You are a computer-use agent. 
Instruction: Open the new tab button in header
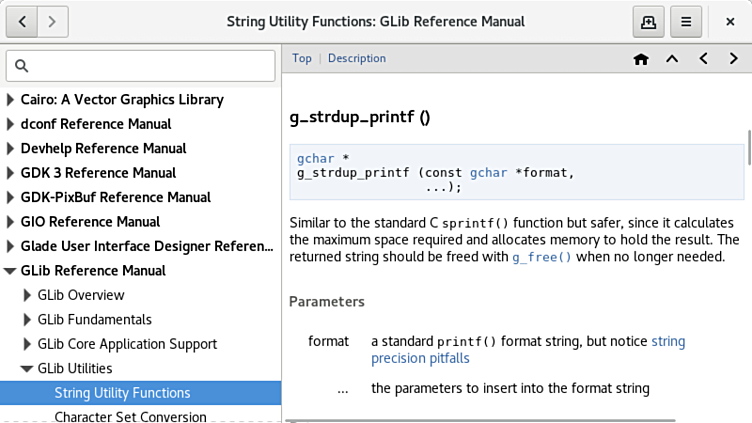(649, 20)
